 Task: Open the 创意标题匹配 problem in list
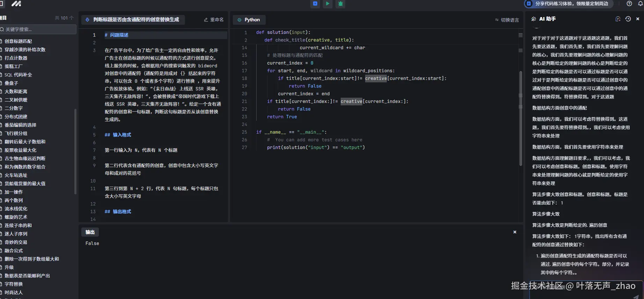tap(18, 41)
